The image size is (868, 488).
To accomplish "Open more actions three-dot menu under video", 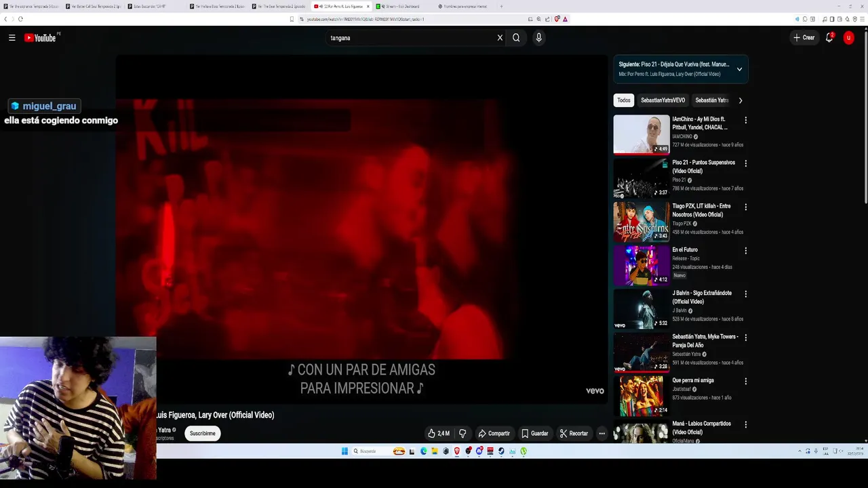I will point(601,433).
